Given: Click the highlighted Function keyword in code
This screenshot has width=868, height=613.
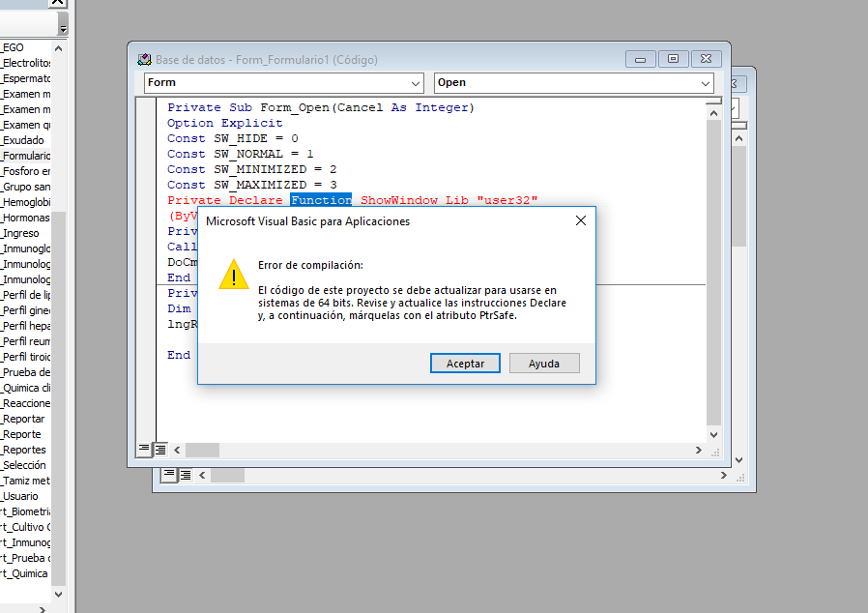Looking at the screenshot, I should [321, 200].
